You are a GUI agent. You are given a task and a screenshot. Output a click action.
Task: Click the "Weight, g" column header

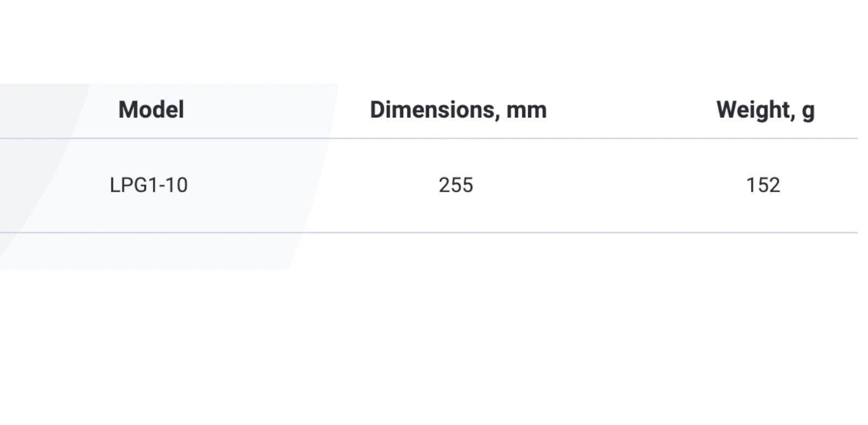pos(765,110)
